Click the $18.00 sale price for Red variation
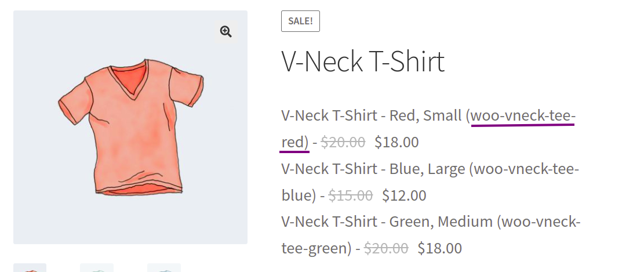This screenshot has width=644, height=272. [x=396, y=142]
